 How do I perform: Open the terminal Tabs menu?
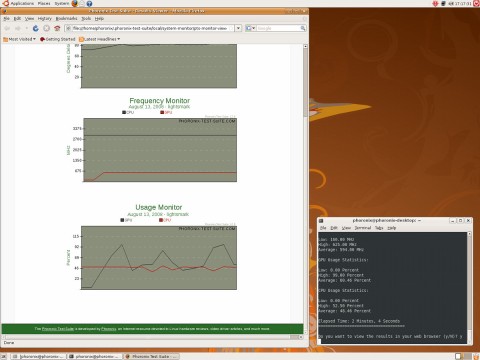tap(379, 228)
